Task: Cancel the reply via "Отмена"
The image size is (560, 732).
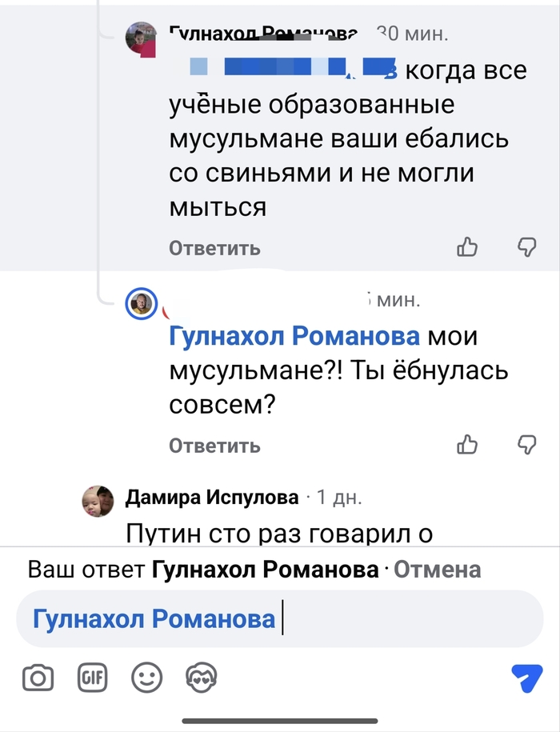Action: click(x=438, y=570)
